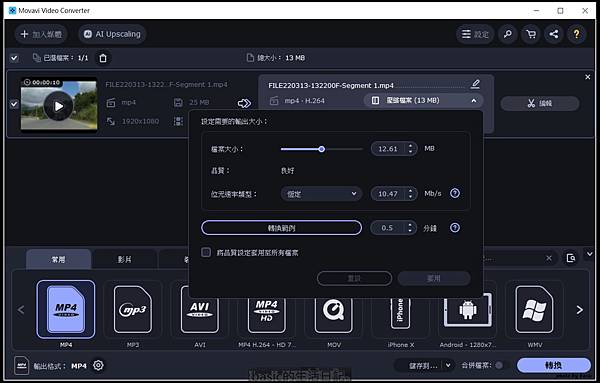
Task: Switch to the video formats tab
Action: click(x=124, y=259)
